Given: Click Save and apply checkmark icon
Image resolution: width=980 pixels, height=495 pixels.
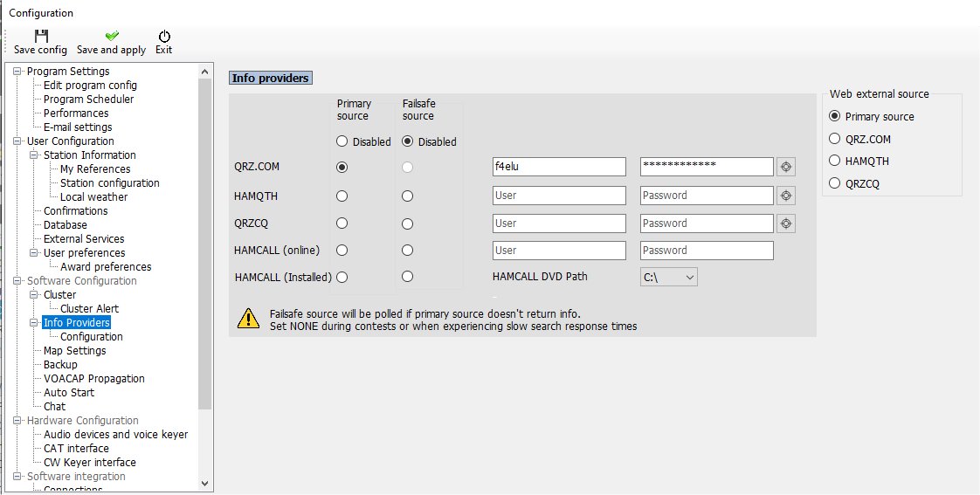Looking at the screenshot, I should coord(111,36).
